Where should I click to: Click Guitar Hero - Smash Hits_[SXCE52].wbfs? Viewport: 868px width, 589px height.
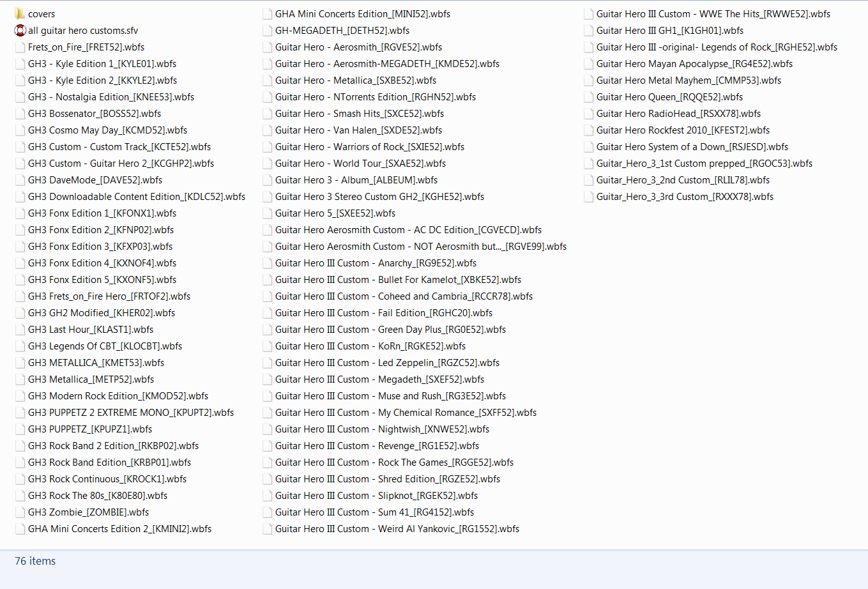coord(360,113)
